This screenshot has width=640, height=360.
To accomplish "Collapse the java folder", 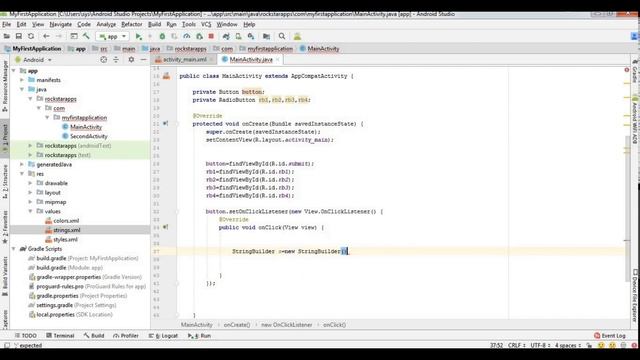I will [22, 89].
